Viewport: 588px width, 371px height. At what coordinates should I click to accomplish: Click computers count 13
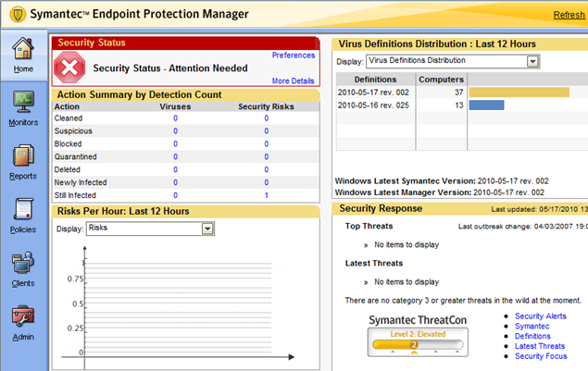click(459, 105)
